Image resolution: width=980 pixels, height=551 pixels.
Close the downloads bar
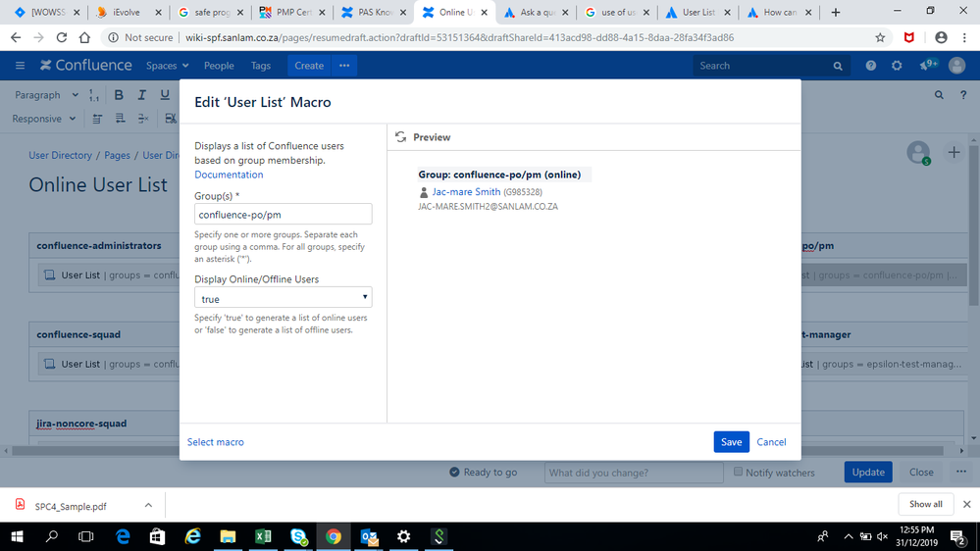[x=966, y=504]
